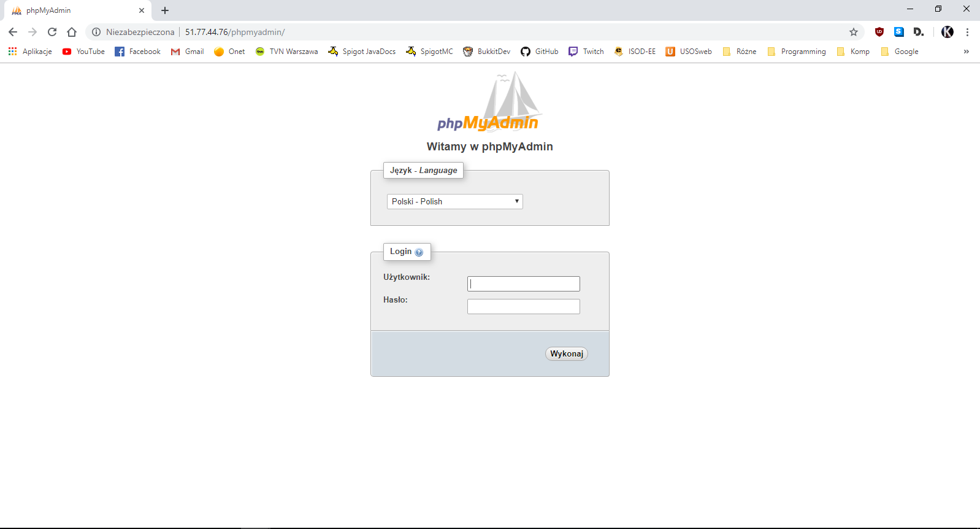Expand the Polski - Polish language dropdown

click(454, 201)
